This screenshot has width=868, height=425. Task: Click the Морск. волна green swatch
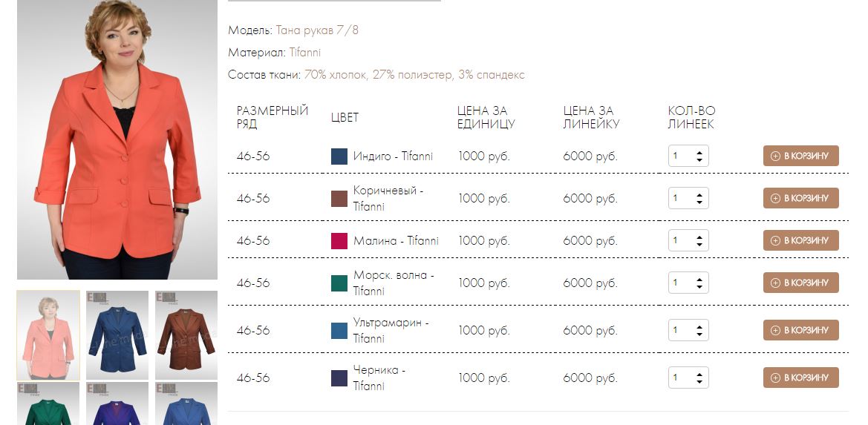coord(339,283)
